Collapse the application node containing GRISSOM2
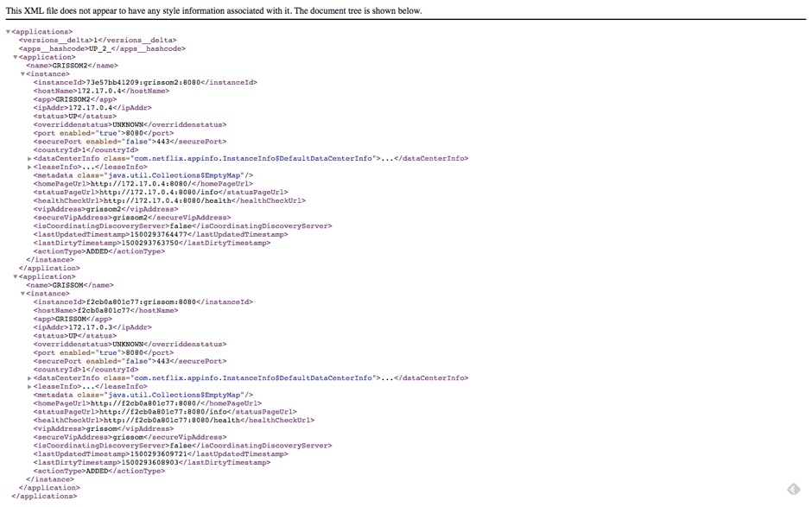Image resolution: width=812 pixels, height=507 pixels. point(15,57)
